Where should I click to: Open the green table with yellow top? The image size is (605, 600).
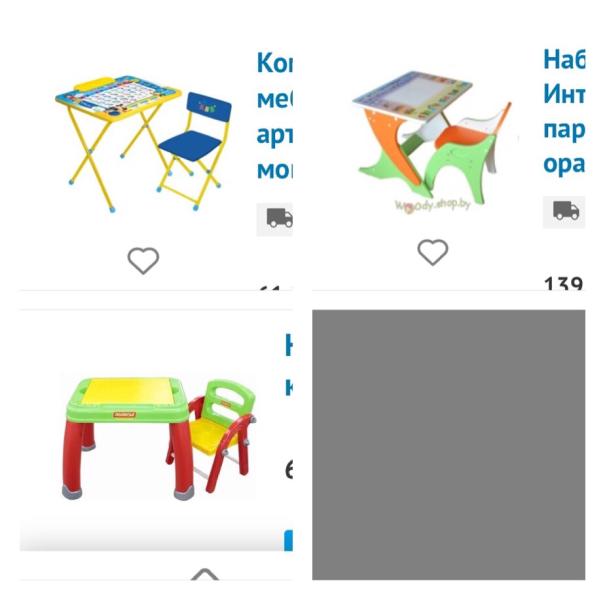point(127,438)
